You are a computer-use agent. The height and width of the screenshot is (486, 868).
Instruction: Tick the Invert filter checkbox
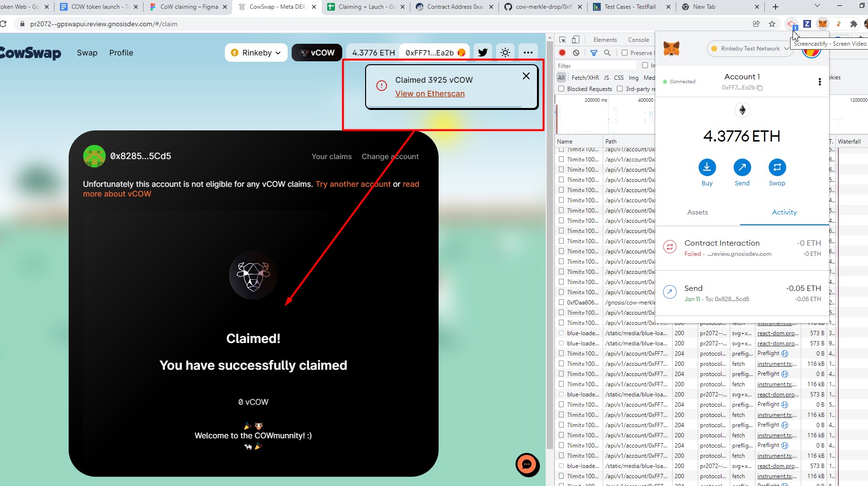point(645,65)
